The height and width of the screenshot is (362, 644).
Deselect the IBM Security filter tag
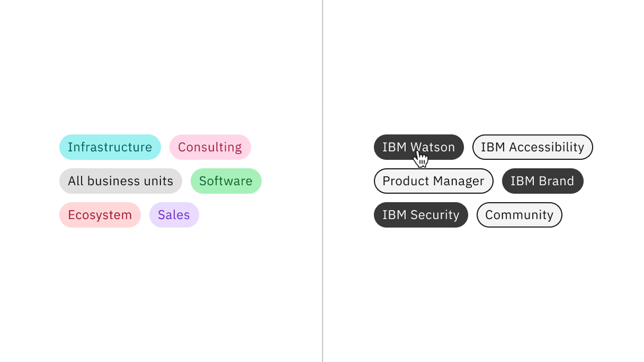click(x=420, y=215)
